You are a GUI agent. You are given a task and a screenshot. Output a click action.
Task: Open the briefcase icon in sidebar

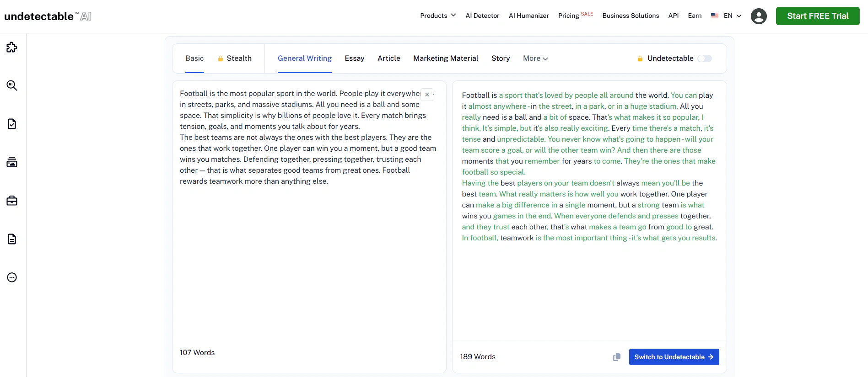tap(12, 201)
